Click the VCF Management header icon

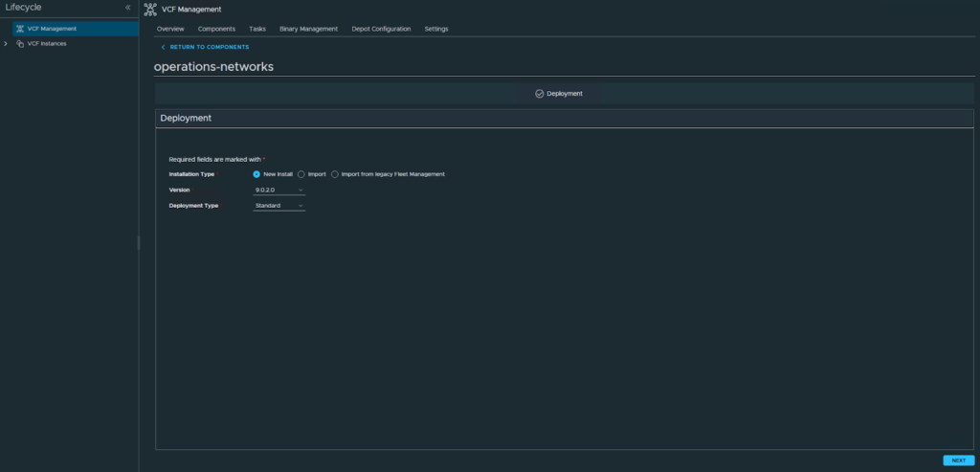coord(150,10)
